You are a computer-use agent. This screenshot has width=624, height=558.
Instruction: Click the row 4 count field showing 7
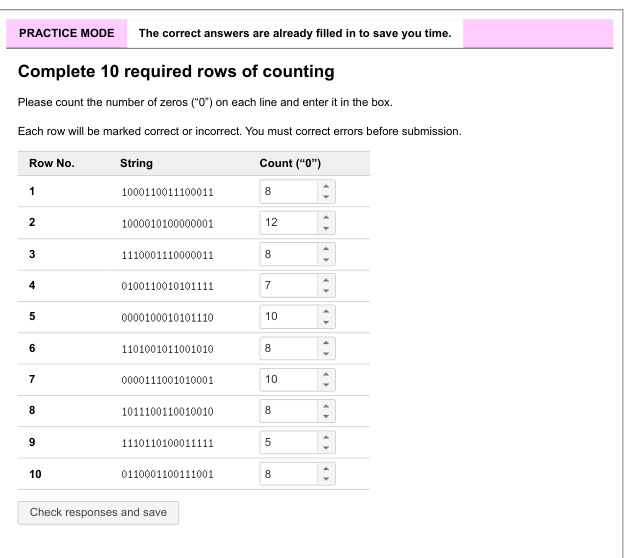286,286
